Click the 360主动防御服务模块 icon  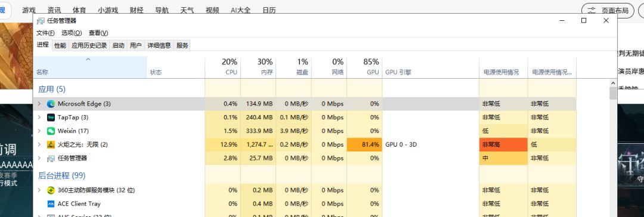click(51, 190)
